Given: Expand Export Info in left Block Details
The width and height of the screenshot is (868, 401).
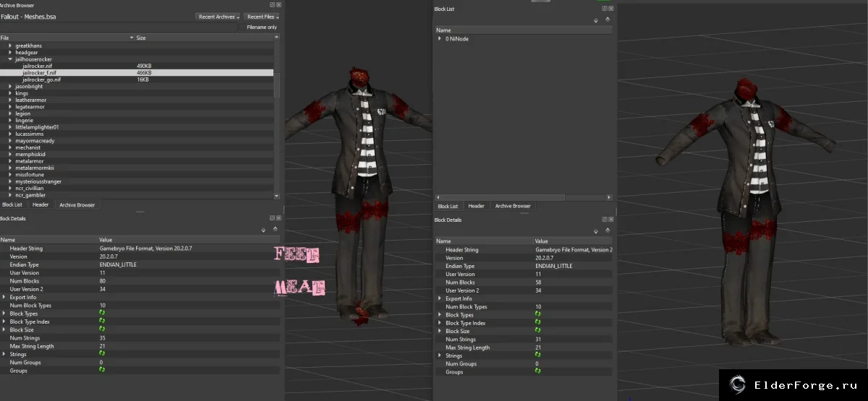Looking at the screenshot, I should click(x=4, y=297).
